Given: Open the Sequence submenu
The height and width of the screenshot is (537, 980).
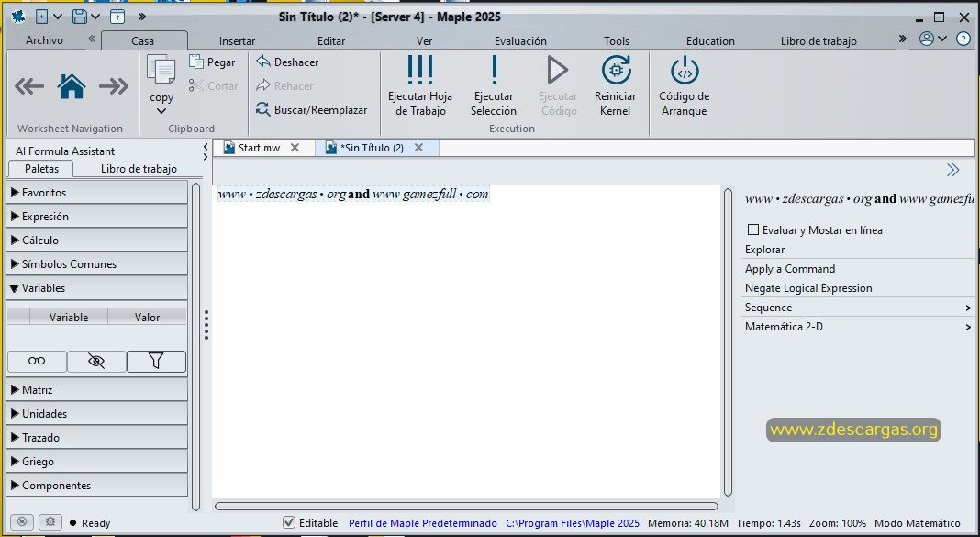Looking at the screenshot, I should (x=859, y=308).
